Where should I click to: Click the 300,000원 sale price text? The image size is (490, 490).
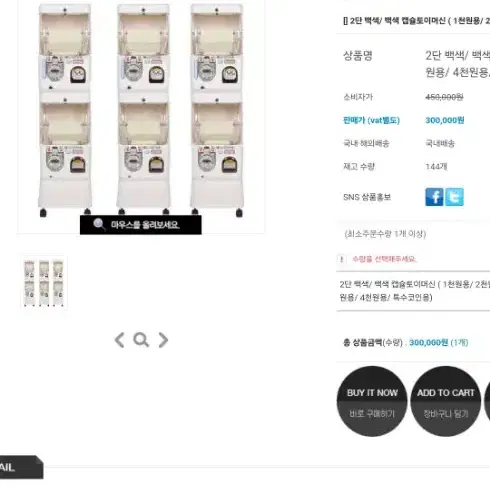click(x=445, y=120)
